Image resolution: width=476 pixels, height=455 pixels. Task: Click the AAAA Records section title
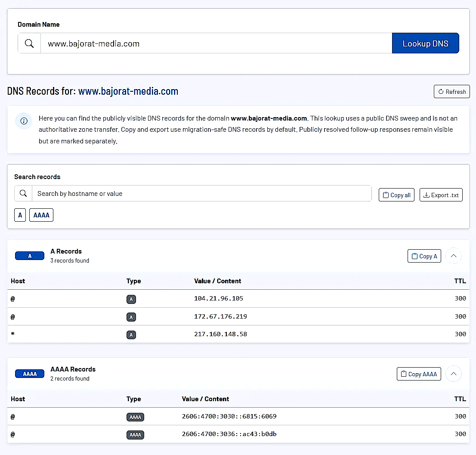[73, 369]
